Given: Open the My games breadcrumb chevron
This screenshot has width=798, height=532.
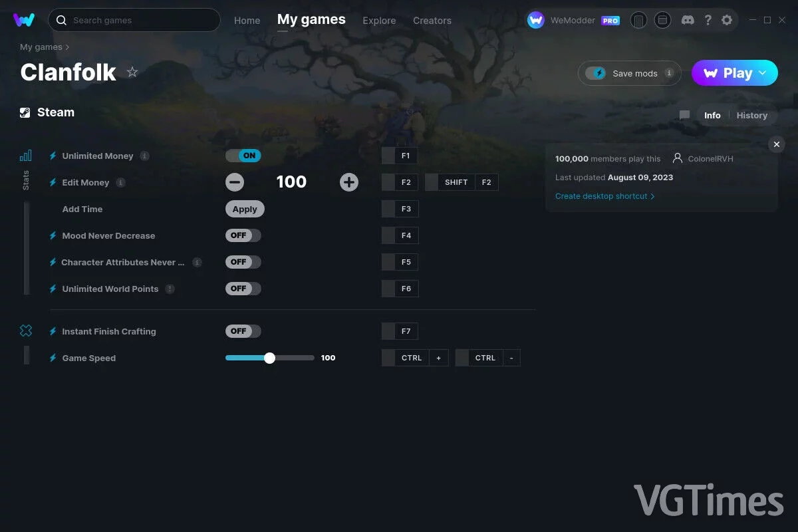Looking at the screenshot, I should pos(67,47).
